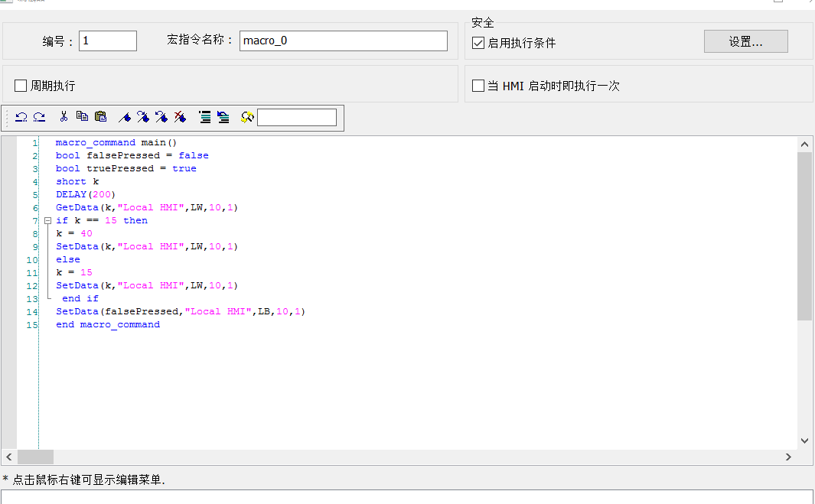Cut selection with the scissors icon
Viewport: 815px width, 504px height.
click(64, 117)
